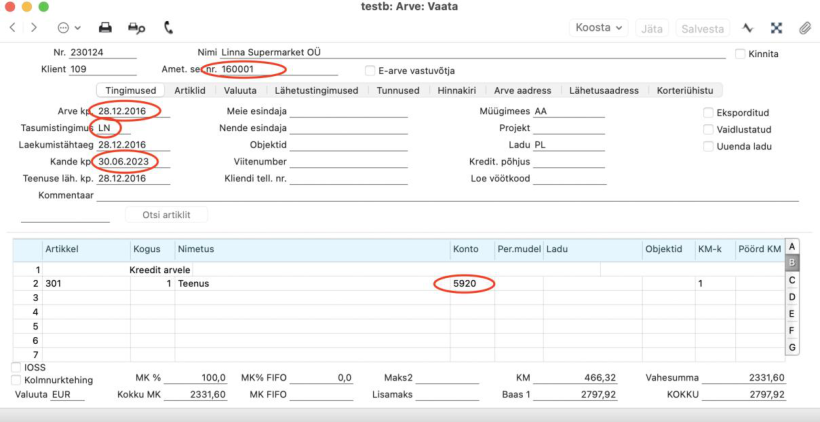This screenshot has height=422, width=820.
Task: Open the Valuuta tab
Action: coord(240,90)
